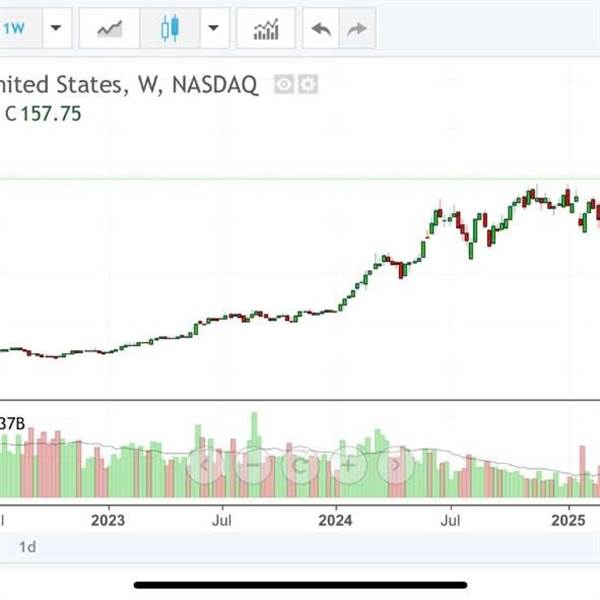Screen dimensions: 600x600
Task: Undo the last chart action
Action: tap(321, 28)
